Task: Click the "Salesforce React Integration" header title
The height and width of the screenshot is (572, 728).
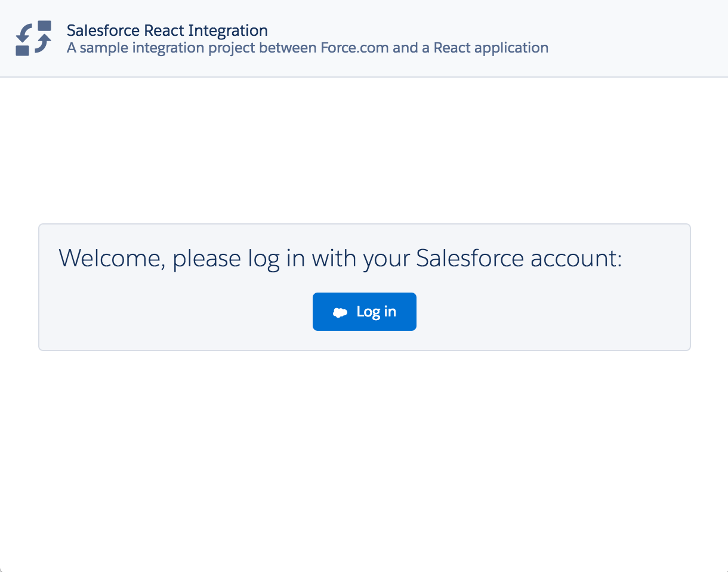Action: click(x=167, y=30)
